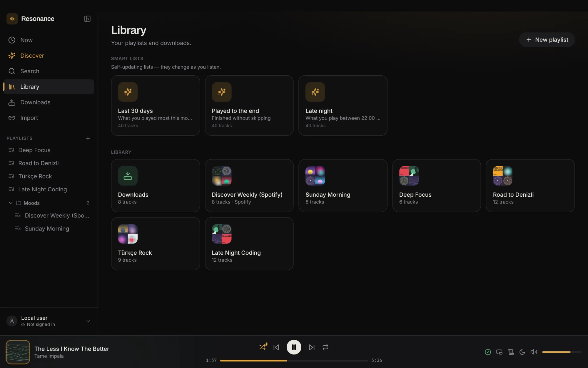Image resolution: width=588 pixels, height=368 pixels.
Task: Seek within the song progress bar
Action: [294, 361]
